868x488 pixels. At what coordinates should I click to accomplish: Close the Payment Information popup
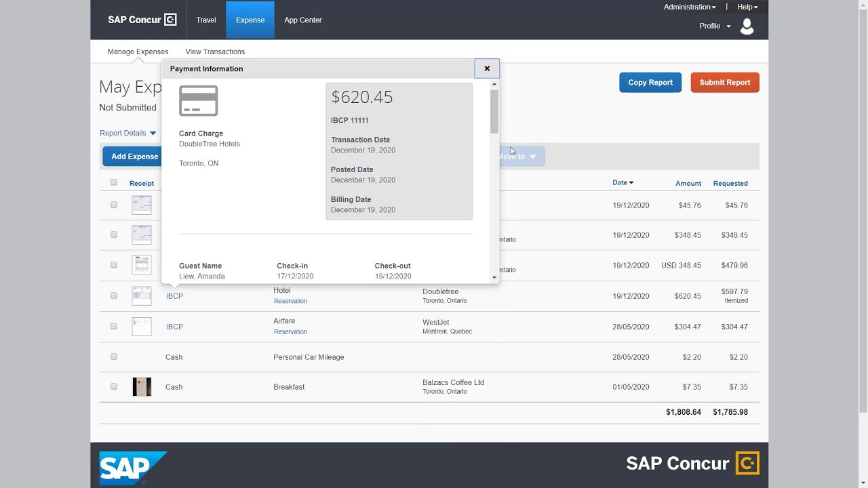point(487,68)
